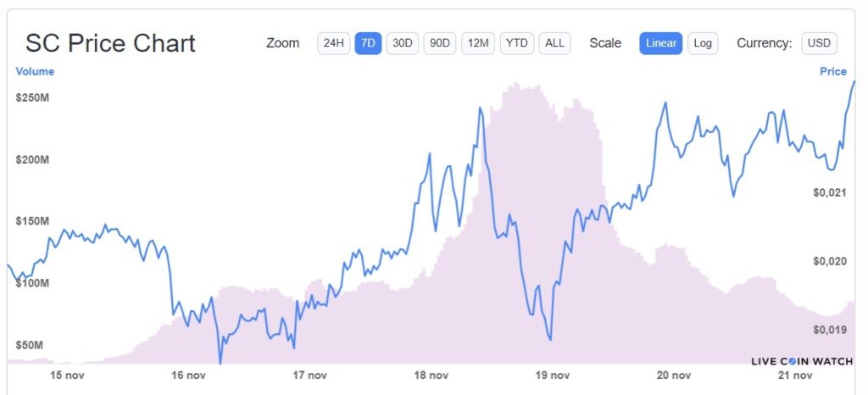This screenshot has height=395, width=868.
Task: Click the Price axis label
Action: click(x=832, y=72)
